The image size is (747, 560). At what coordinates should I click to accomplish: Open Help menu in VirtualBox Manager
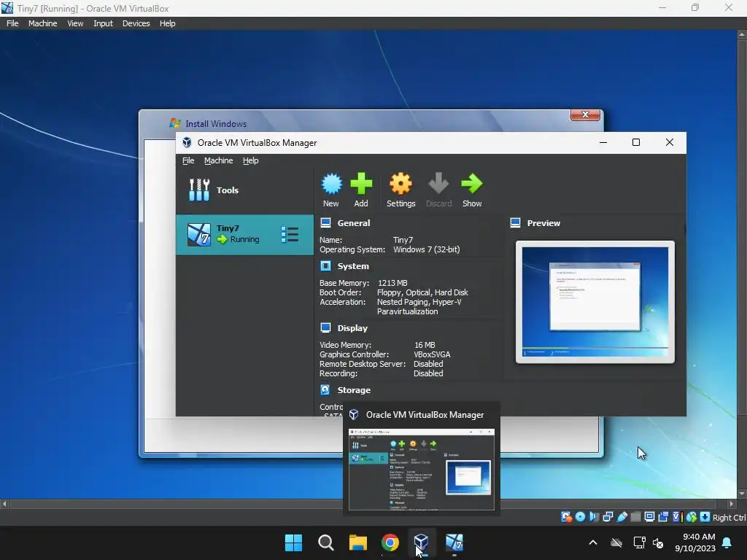251,160
